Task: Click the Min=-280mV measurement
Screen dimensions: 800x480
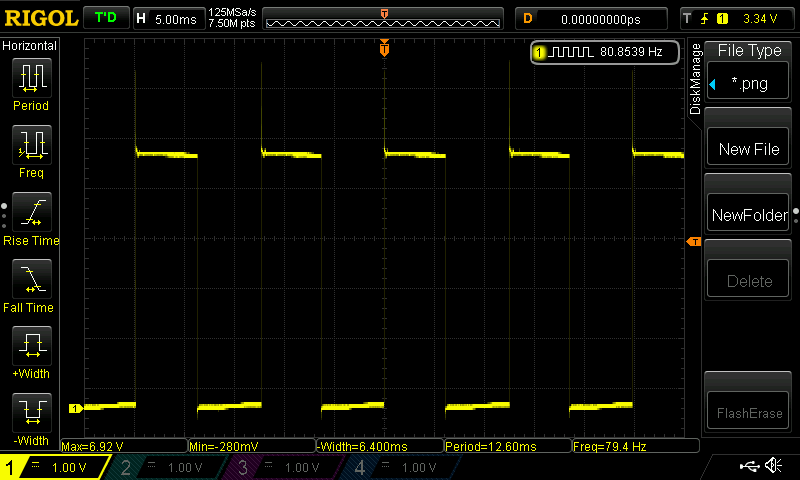Action: pos(252,446)
